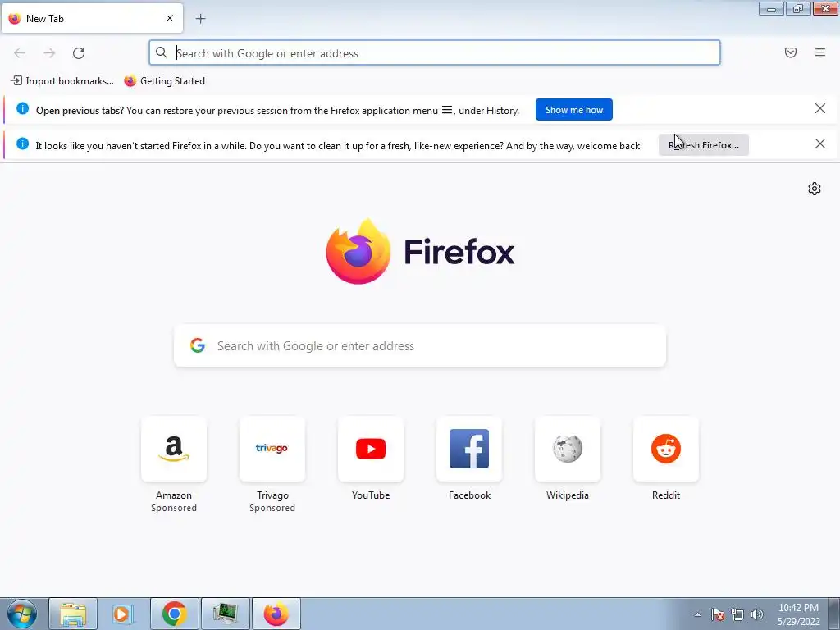Open the system monitor taskbar app
Screen dimensions: 840x630
click(225, 614)
